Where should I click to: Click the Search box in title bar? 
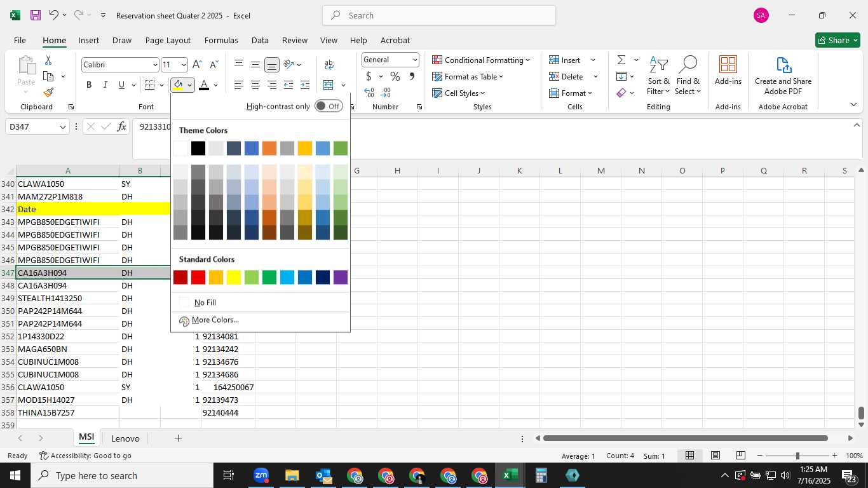coord(439,15)
